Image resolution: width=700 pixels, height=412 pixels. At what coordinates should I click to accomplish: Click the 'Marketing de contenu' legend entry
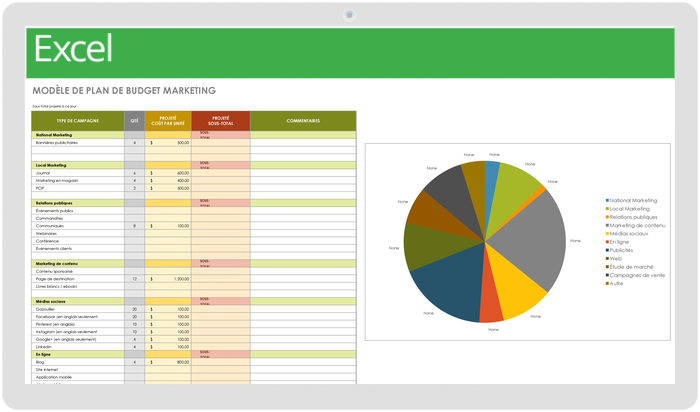click(636, 226)
